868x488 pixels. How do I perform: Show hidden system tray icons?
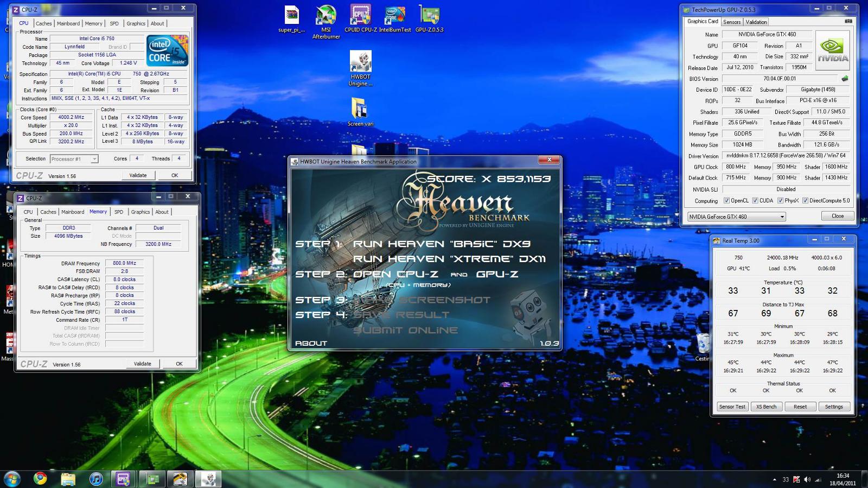coord(774,479)
